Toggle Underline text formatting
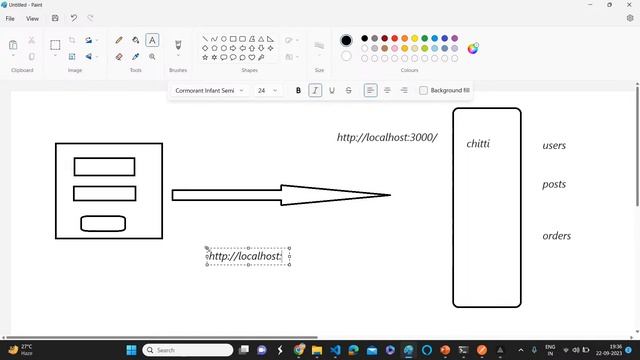Viewport: 640px width, 360px height. click(x=332, y=90)
